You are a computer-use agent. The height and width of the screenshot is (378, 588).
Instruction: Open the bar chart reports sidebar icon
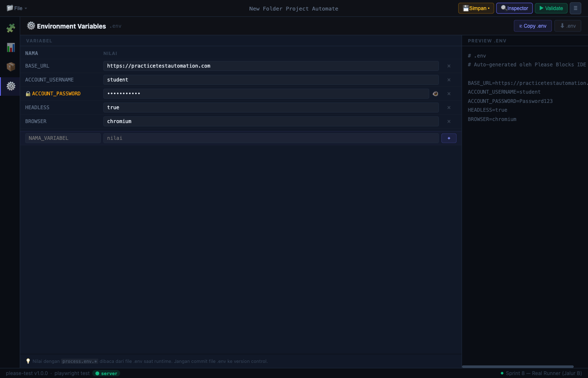10,47
